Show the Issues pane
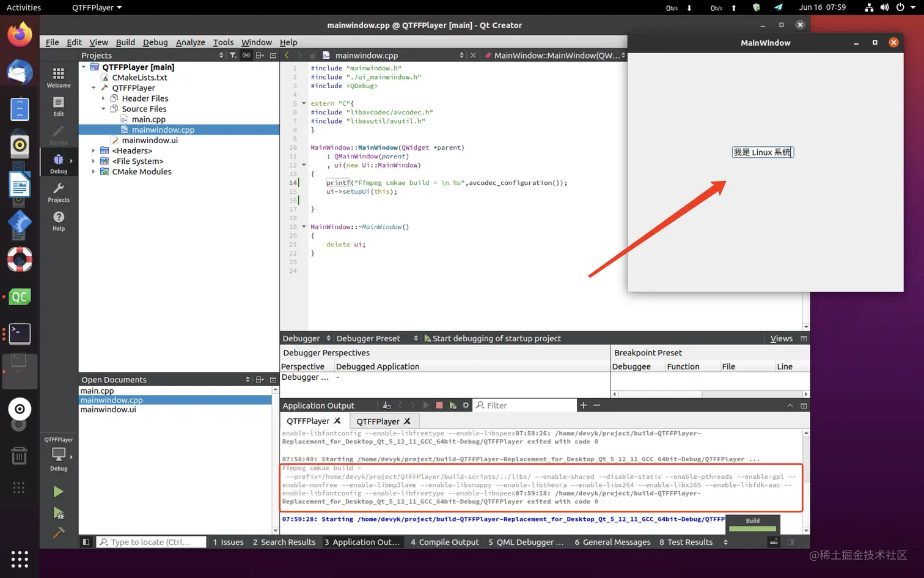This screenshot has height=578, width=924. coord(228,542)
